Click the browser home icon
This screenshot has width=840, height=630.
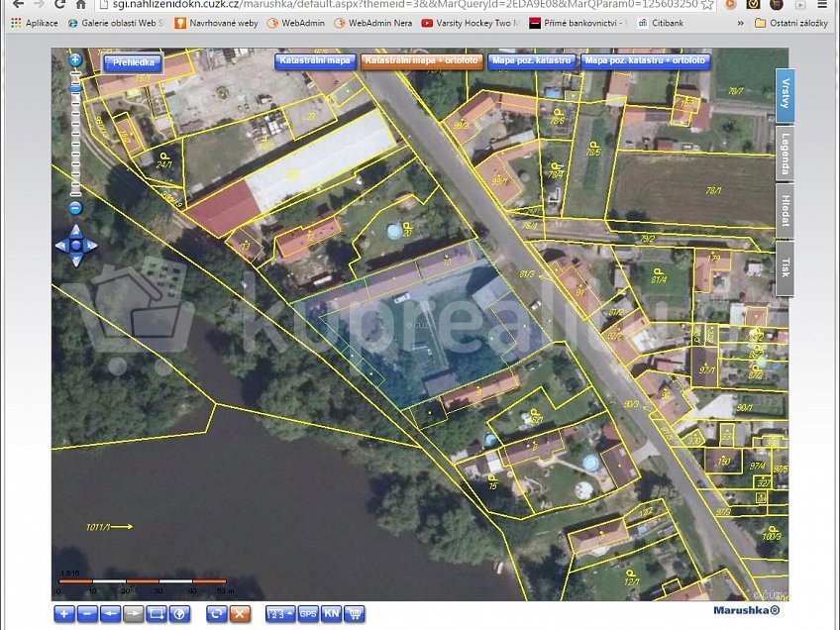[81, 4]
